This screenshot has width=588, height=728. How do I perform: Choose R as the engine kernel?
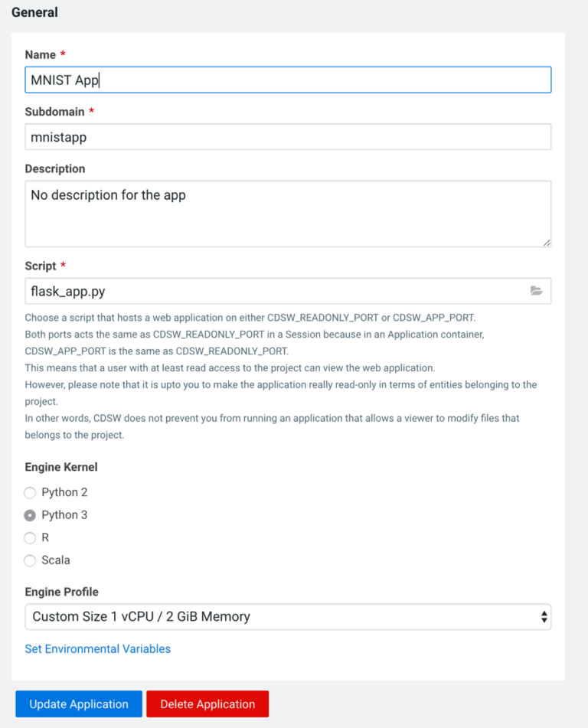(x=29, y=537)
